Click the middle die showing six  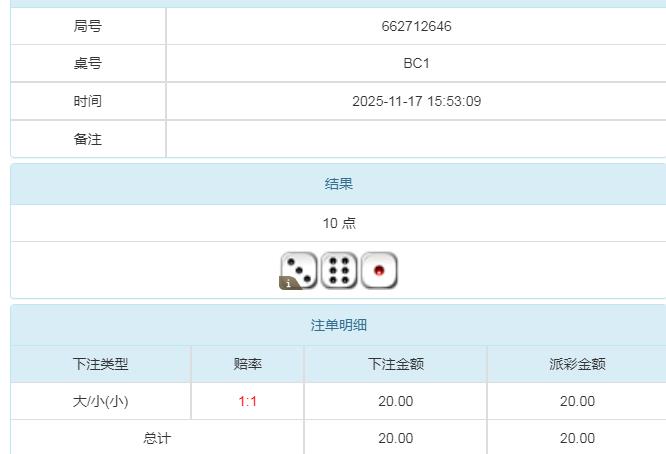tap(339, 271)
